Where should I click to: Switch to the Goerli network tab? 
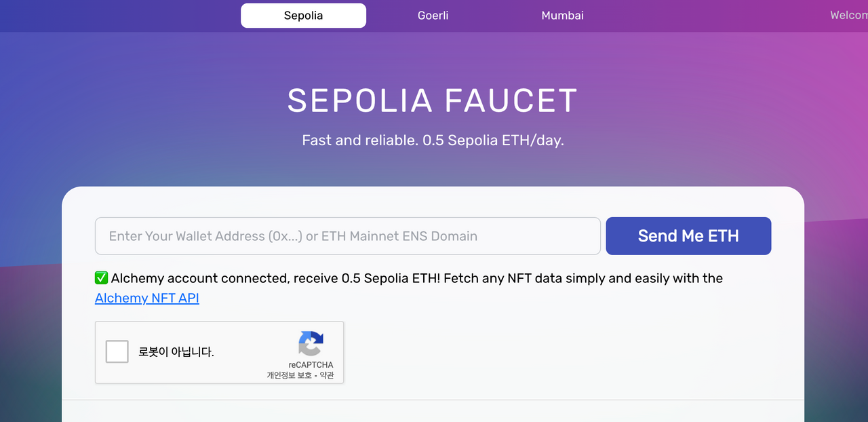(433, 16)
